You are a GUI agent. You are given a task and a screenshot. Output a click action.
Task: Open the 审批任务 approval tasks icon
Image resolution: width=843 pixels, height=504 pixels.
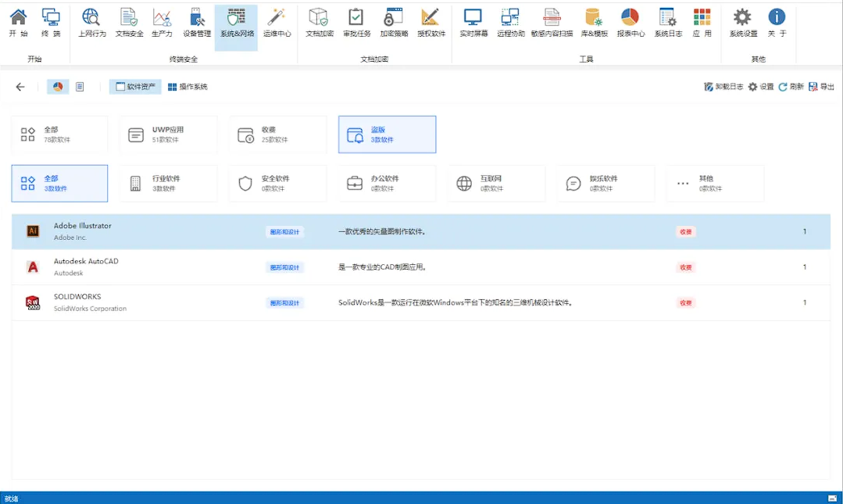pos(356,23)
